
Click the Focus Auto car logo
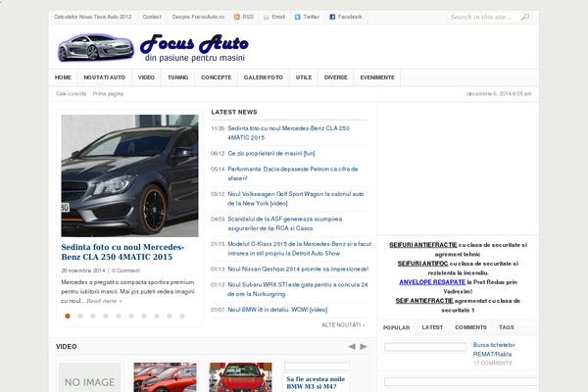96,48
